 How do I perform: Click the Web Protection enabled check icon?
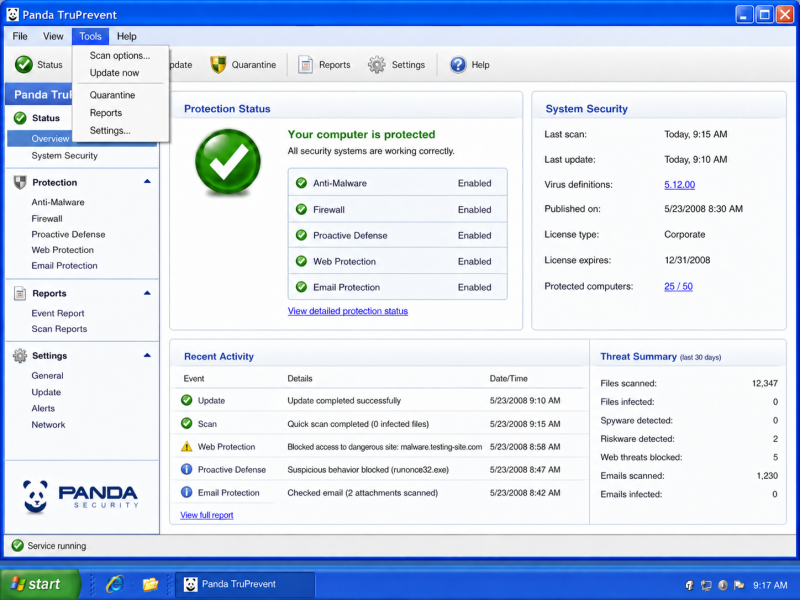301,261
